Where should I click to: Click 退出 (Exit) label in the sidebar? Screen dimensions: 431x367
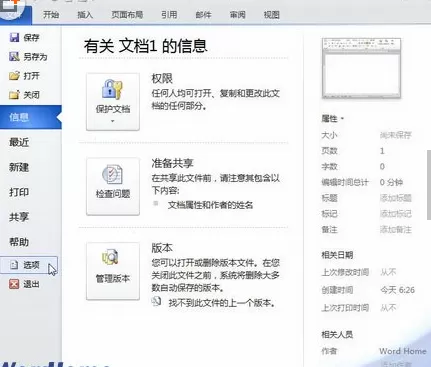(31, 284)
